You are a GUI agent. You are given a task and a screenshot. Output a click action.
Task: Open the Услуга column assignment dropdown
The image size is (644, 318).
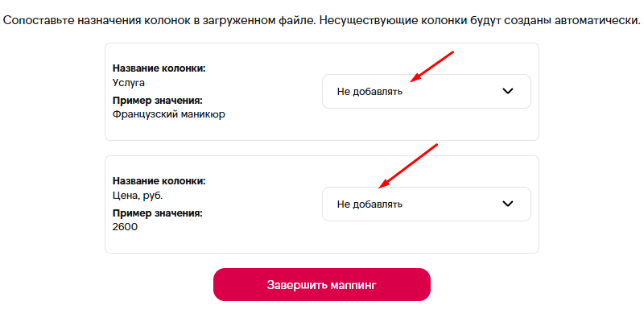coord(427,91)
